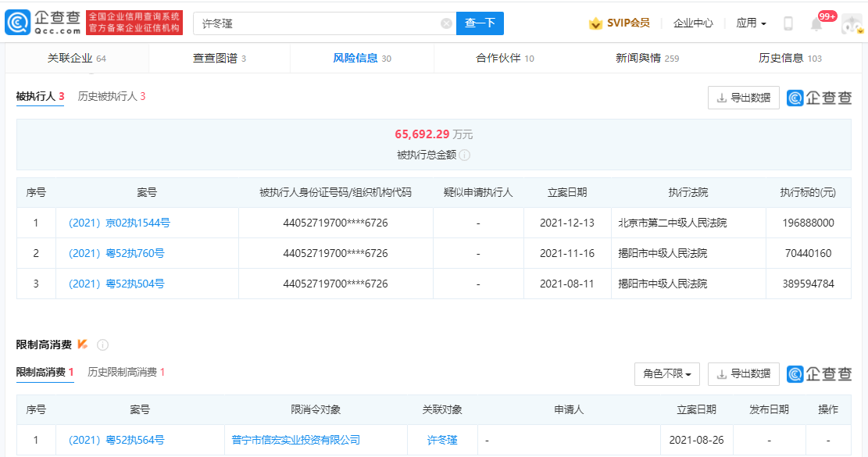Select filing date 2021-08-26
The image size is (868, 457).
click(696, 441)
